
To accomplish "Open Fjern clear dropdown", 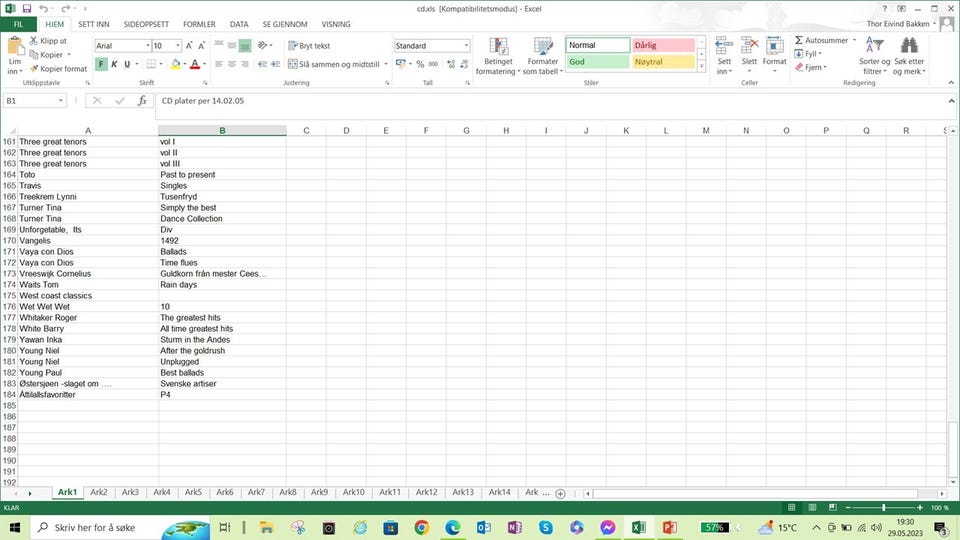I will point(811,67).
